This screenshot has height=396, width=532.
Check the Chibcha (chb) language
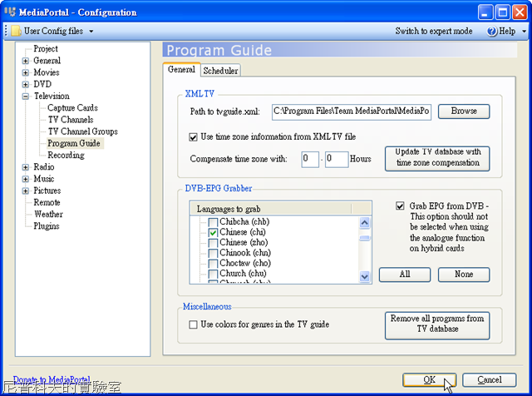tap(213, 222)
